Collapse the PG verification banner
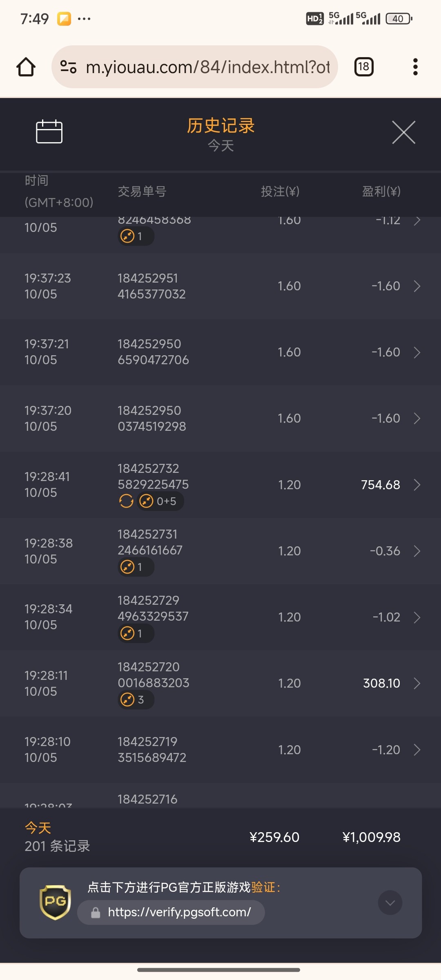 390,902
